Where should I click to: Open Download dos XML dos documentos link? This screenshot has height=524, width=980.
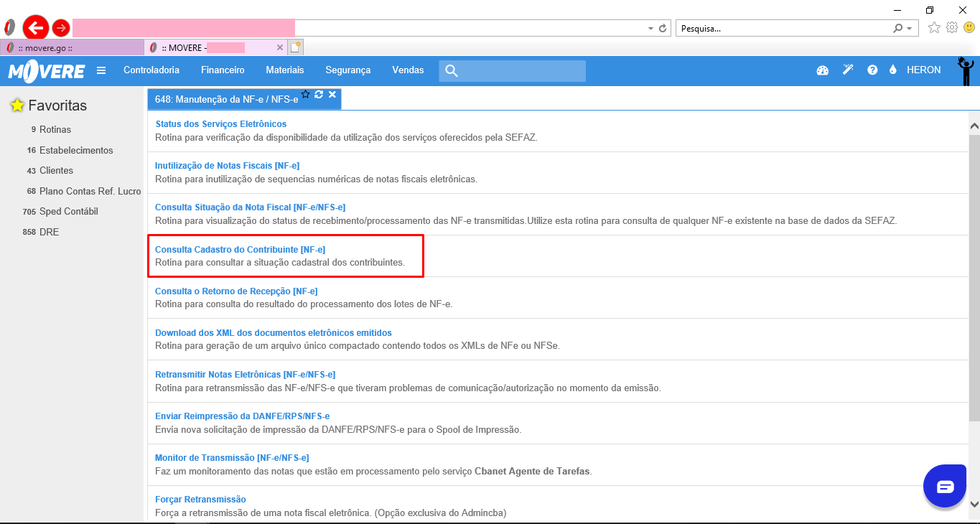pos(274,332)
